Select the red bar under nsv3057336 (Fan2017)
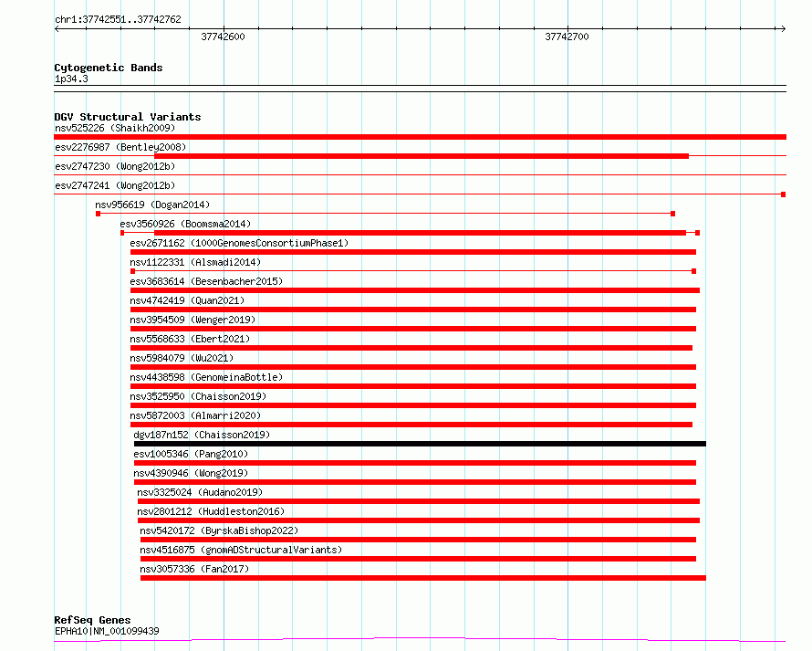 pos(423,578)
